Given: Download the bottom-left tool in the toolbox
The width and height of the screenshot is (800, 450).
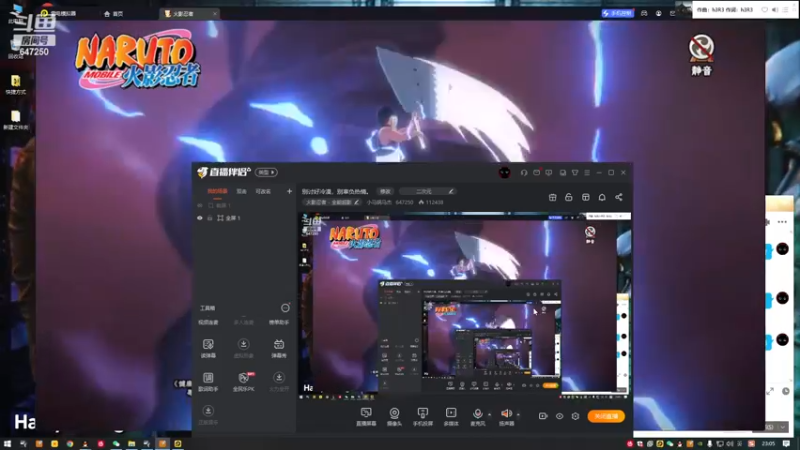Looking at the screenshot, I should click(208, 415).
